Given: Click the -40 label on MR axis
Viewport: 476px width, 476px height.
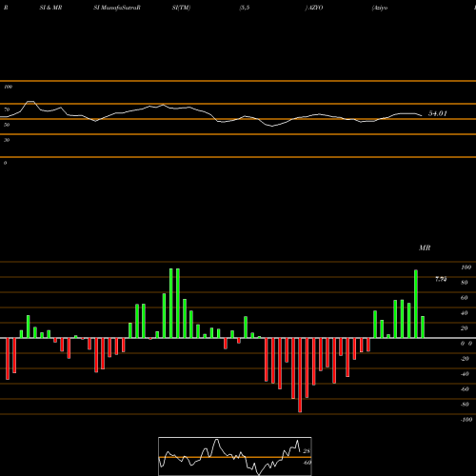Looking at the screenshot, I should click(465, 374).
